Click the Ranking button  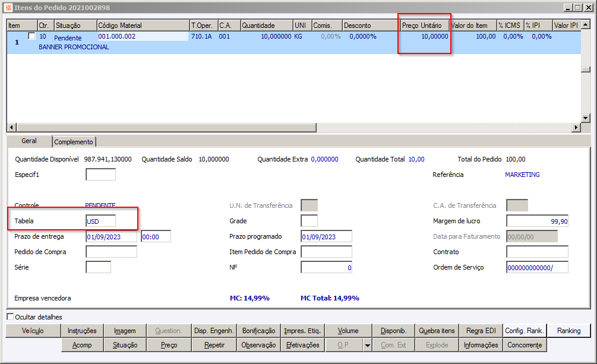pyautogui.click(x=569, y=331)
